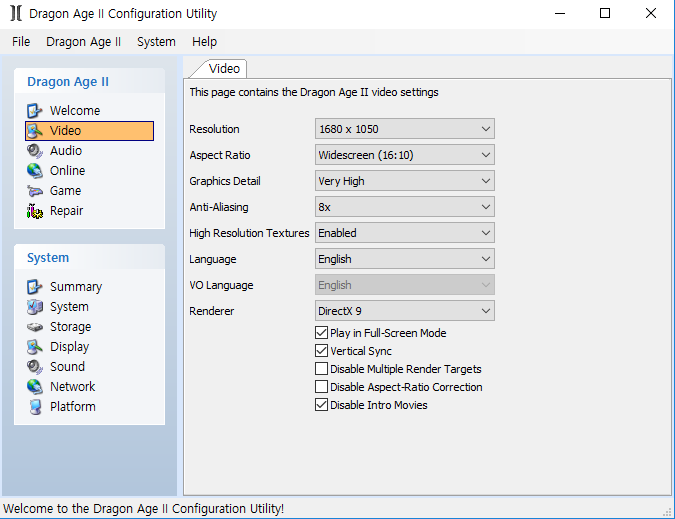675x519 pixels.
Task: Click the Resolution label text
Action: [214, 129]
